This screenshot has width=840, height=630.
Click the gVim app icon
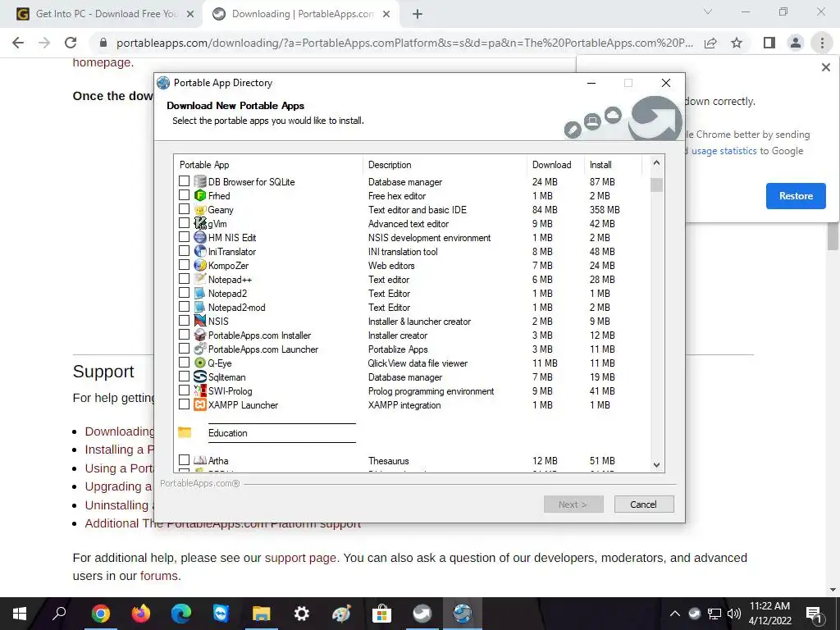pyautogui.click(x=200, y=223)
